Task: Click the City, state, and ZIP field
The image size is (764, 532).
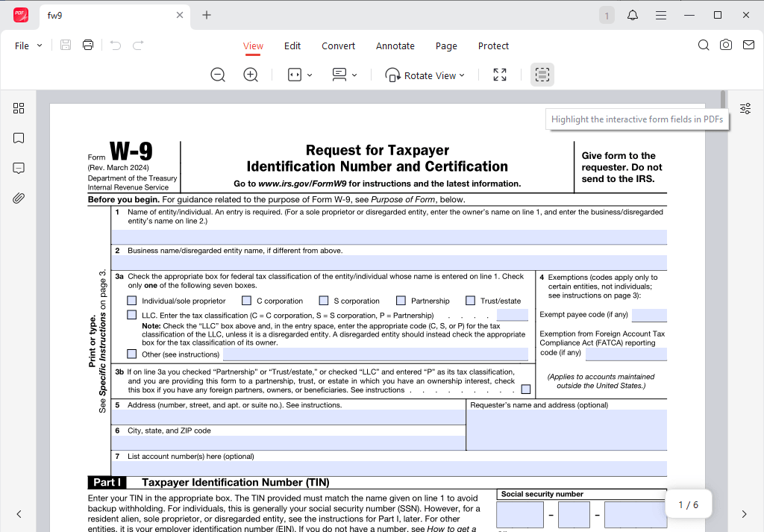Action: [289, 443]
